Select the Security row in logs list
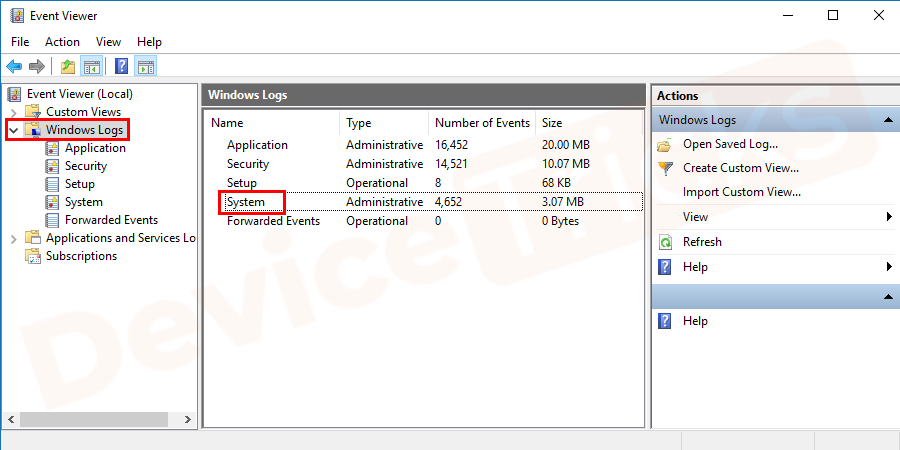900x450 pixels. click(x=424, y=164)
